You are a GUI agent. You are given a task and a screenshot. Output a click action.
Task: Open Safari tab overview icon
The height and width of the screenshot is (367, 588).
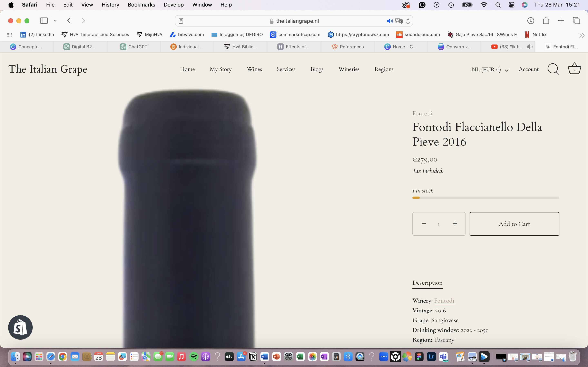[576, 21]
